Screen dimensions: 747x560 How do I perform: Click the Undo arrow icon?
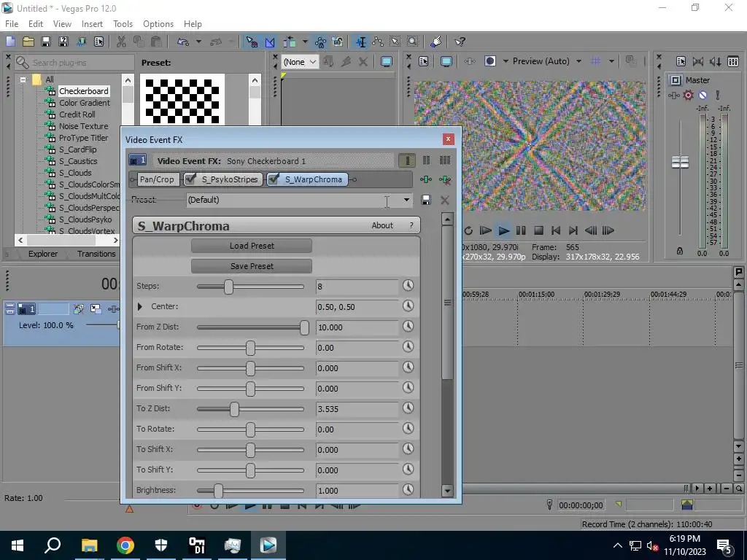click(183, 42)
